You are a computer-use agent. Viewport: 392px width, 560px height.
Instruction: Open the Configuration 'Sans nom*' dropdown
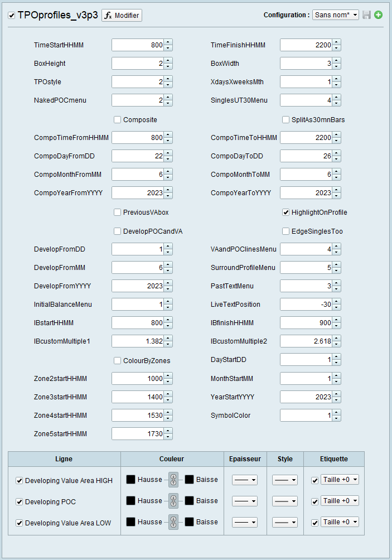tap(336, 15)
